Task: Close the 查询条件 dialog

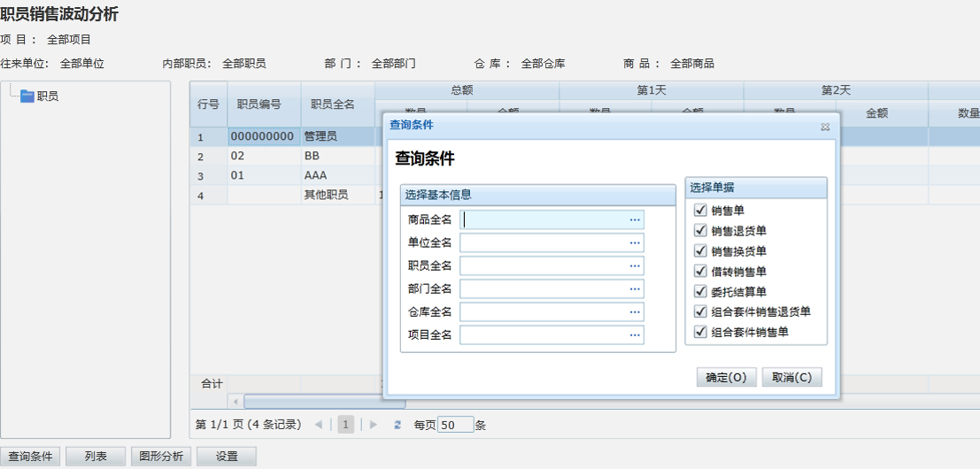Action: pos(824,127)
